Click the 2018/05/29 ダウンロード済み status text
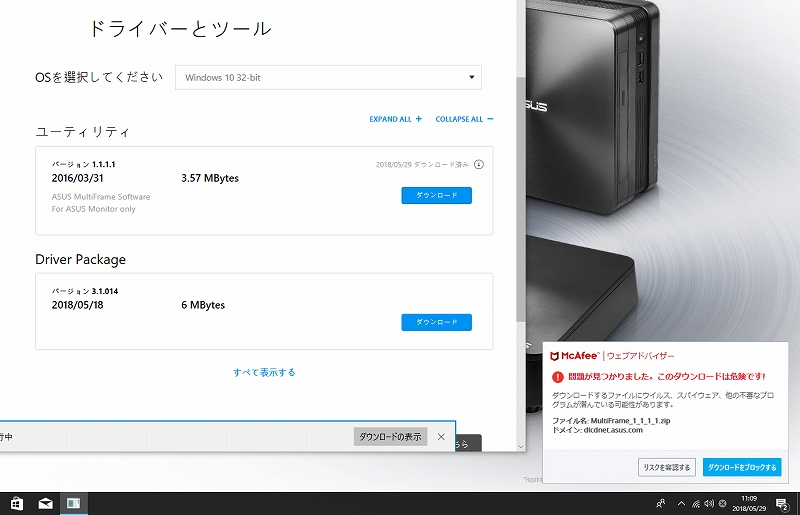 tap(422, 164)
